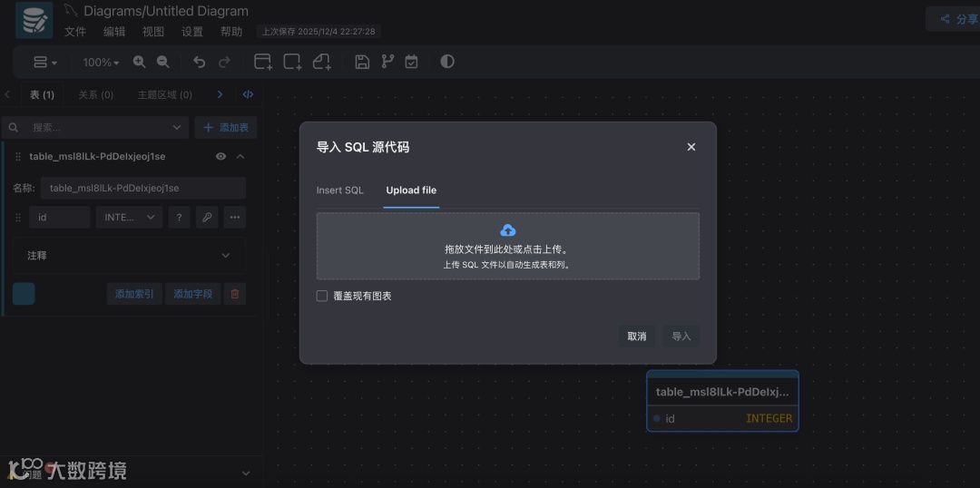Click the 名称 table name input
The height and width of the screenshot is (488, 980).
[x=143, y=188]
